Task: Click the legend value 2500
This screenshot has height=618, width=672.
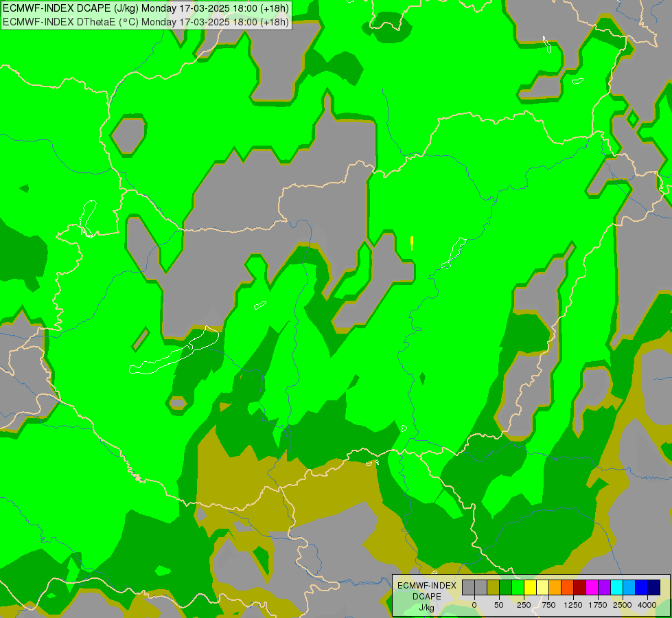Action: point(623,605)
